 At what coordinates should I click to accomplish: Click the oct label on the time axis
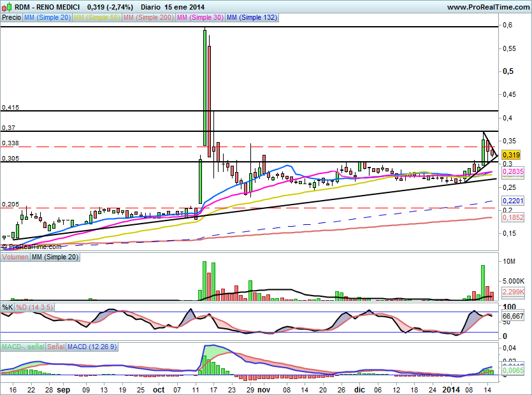[159, 389]
